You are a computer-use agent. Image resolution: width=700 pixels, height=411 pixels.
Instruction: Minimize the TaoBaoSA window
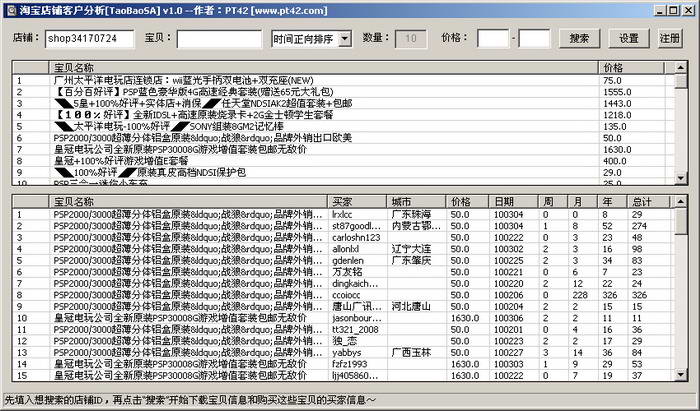(661, 10)
